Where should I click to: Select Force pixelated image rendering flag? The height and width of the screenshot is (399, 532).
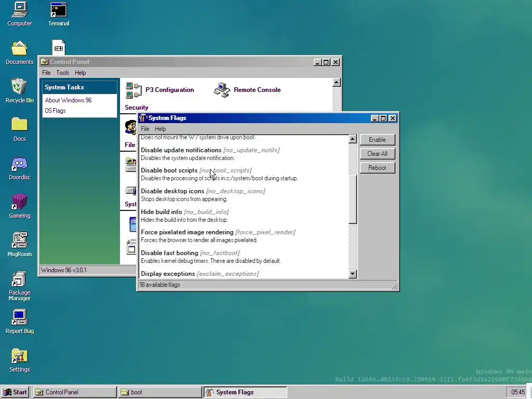[244, 236]
